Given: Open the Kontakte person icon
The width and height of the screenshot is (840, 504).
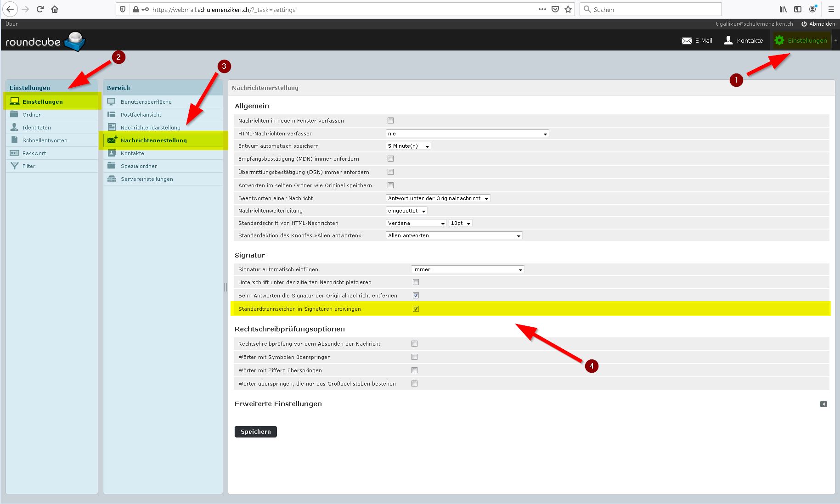Looking at the screenshot, I should point(728,40).
